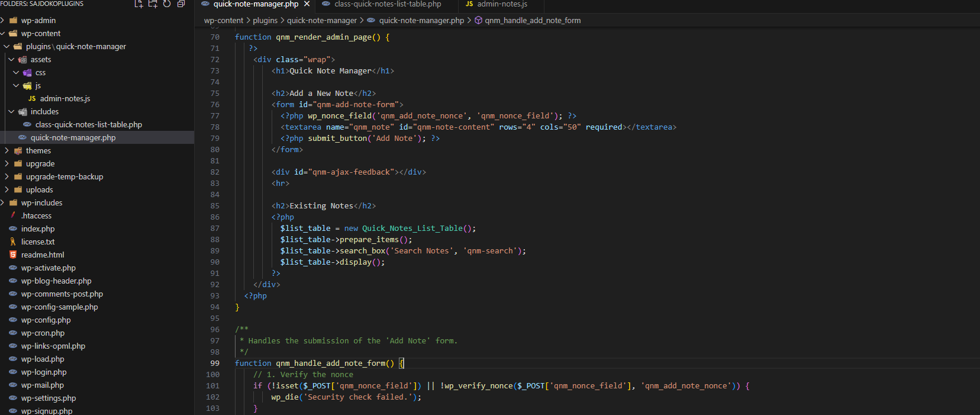Expand the themes folder chevron
The image size is (980, 415).
[x=7, y=150]
